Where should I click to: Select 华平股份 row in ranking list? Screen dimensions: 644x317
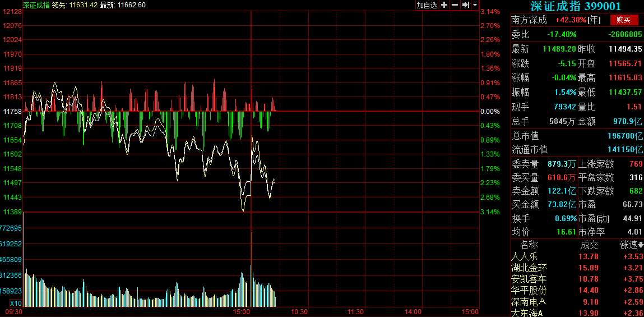(x=529, y=291)
